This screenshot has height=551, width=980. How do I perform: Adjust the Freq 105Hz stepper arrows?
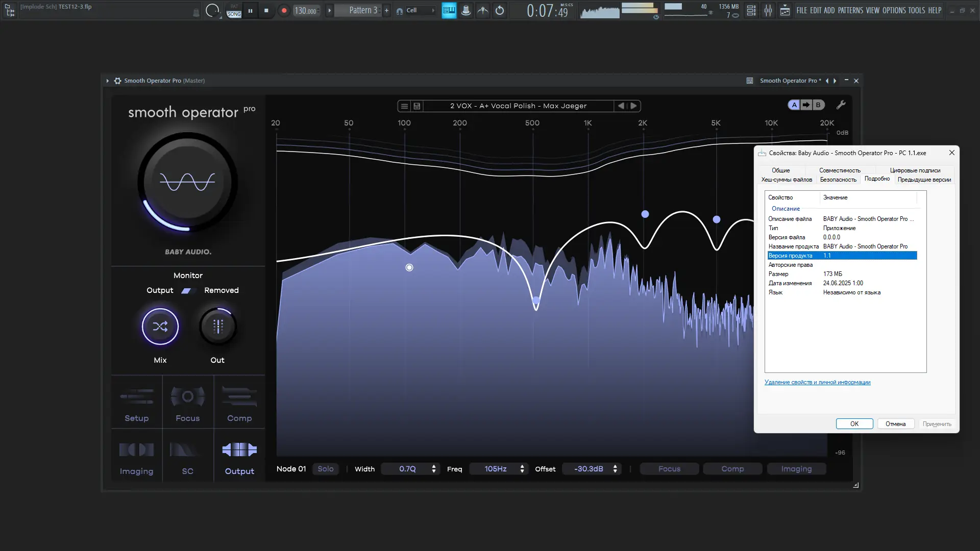click(522, 469)
